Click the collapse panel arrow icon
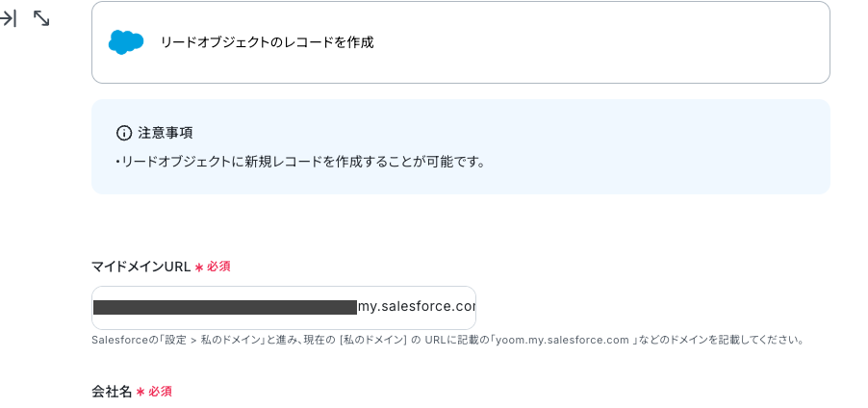 pos(8,19)
